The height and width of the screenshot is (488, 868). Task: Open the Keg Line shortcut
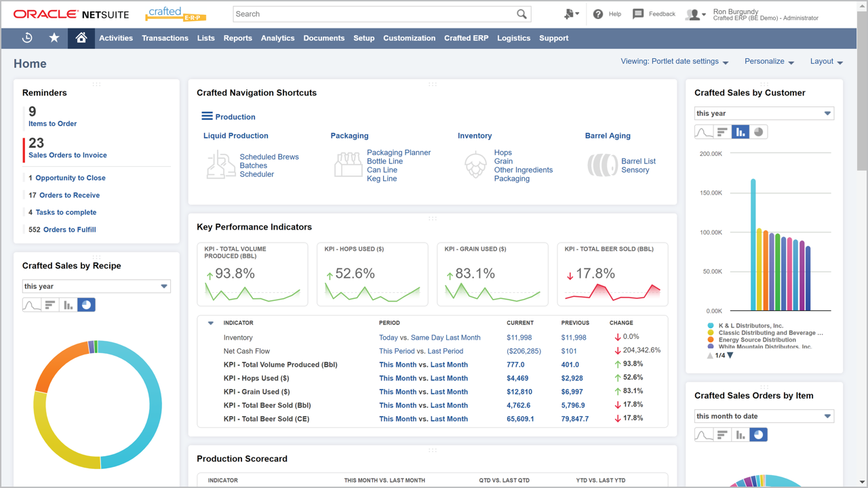(382, 179)
